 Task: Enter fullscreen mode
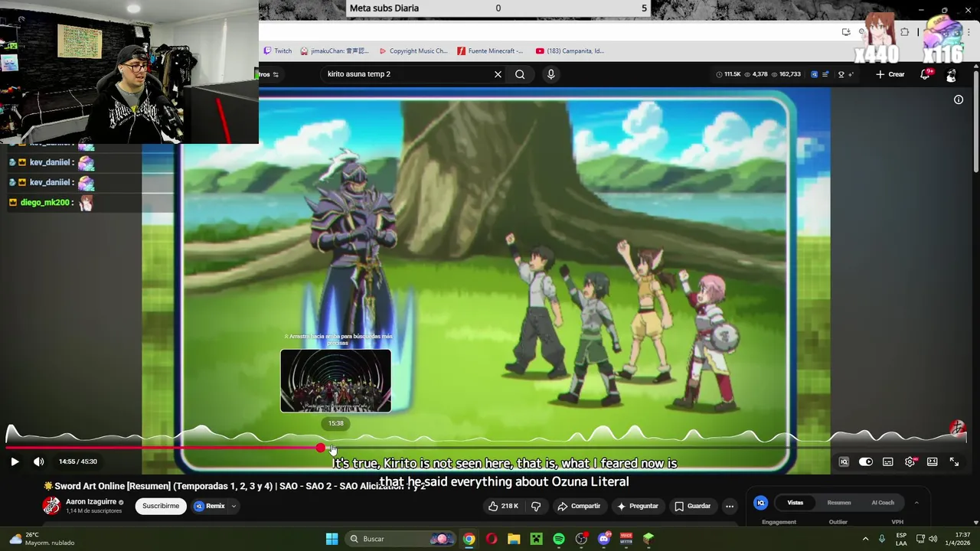point(955,462)
